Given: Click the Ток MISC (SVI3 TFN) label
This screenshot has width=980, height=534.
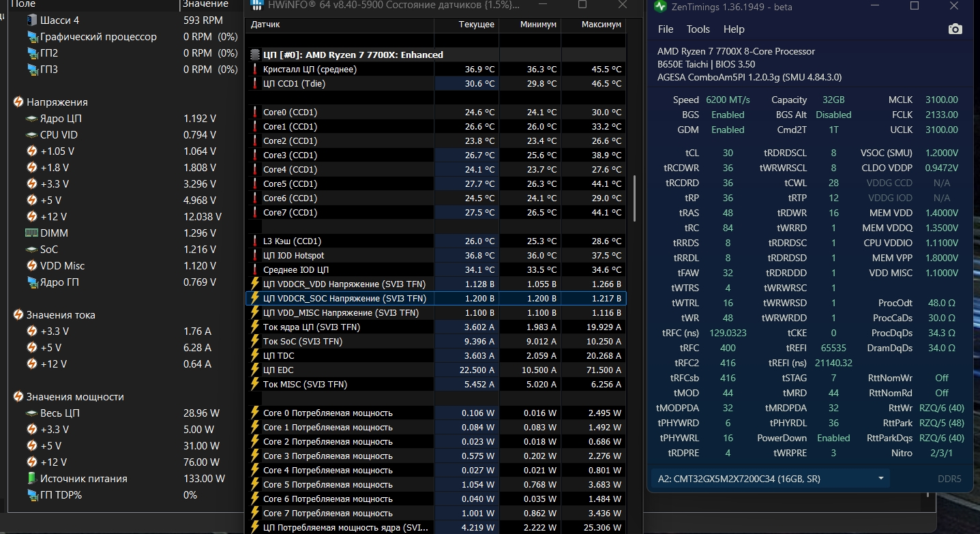Looking at the screenshot, I should 305,384.
